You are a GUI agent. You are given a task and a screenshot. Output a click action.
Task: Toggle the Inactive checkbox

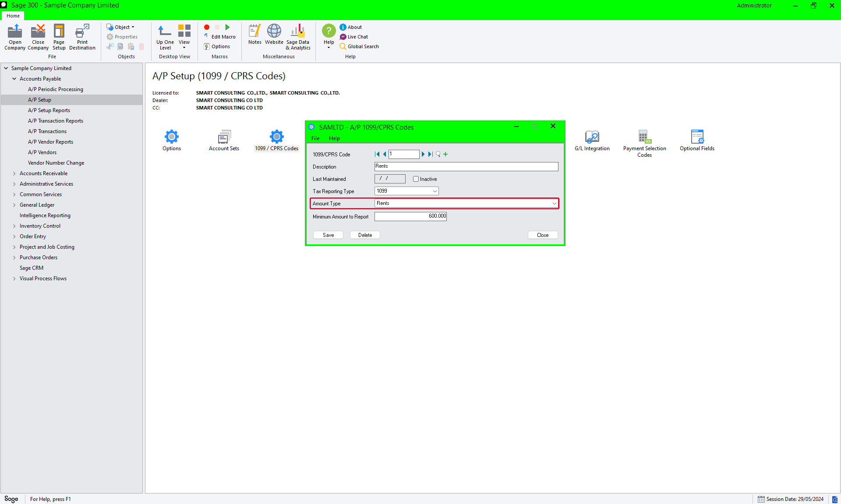pyautogui.click(x=416, y=179)
